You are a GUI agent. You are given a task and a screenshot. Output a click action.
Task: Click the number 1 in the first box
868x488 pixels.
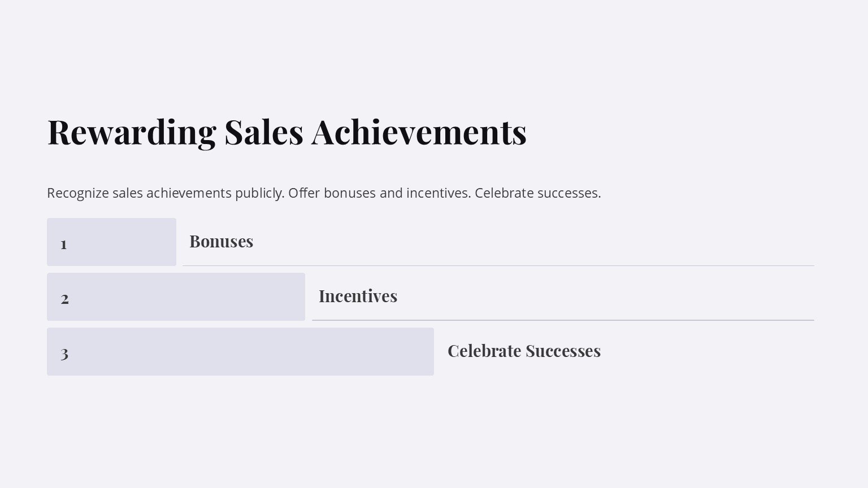coord(64,244)
